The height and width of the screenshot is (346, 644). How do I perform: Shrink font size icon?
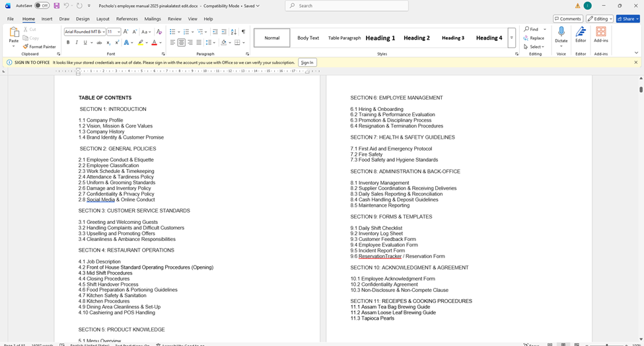click(x=134, y=32)
